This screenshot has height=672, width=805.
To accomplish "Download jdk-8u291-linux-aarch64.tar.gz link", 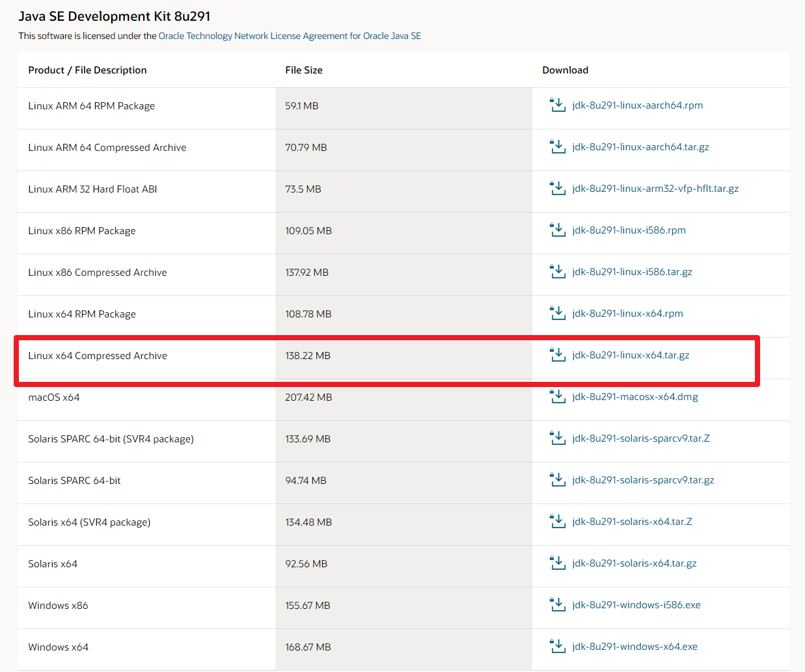I will coord(640,147).
